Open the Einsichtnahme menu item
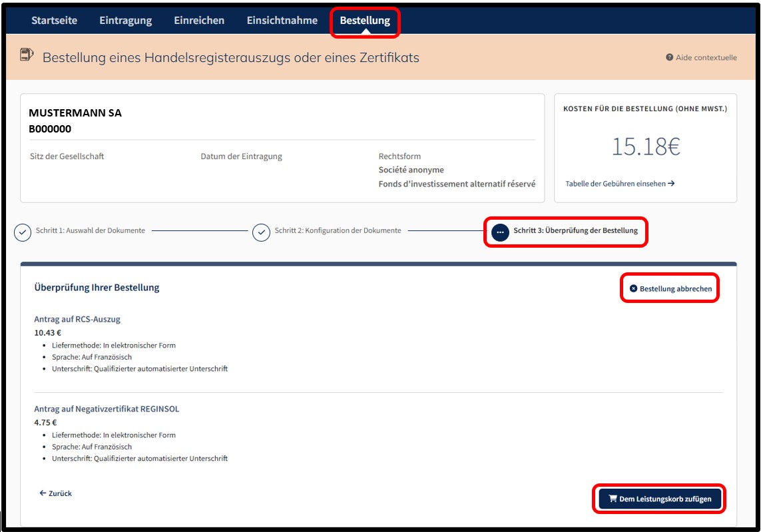This screenshot has height=532, width=761. click(282, 21)
